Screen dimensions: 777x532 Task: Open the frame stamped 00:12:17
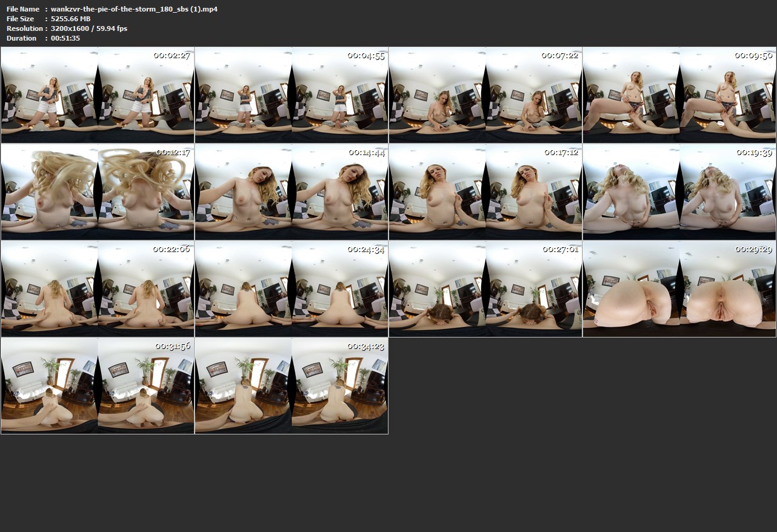pyautogui.click(x=98, y=192)
